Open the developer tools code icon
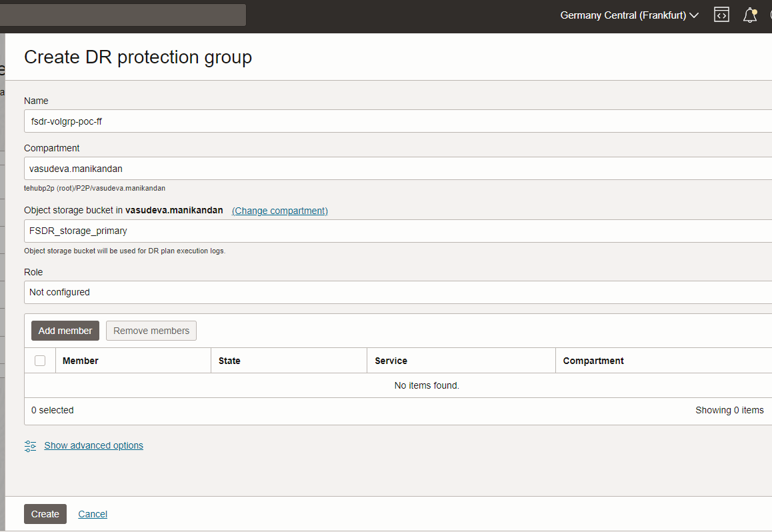Viewport: 772px width, 532px height. coord(721,15)
